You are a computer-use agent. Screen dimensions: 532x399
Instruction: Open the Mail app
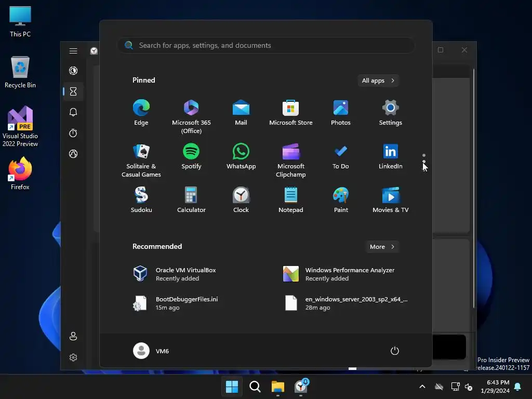point(241,113)
